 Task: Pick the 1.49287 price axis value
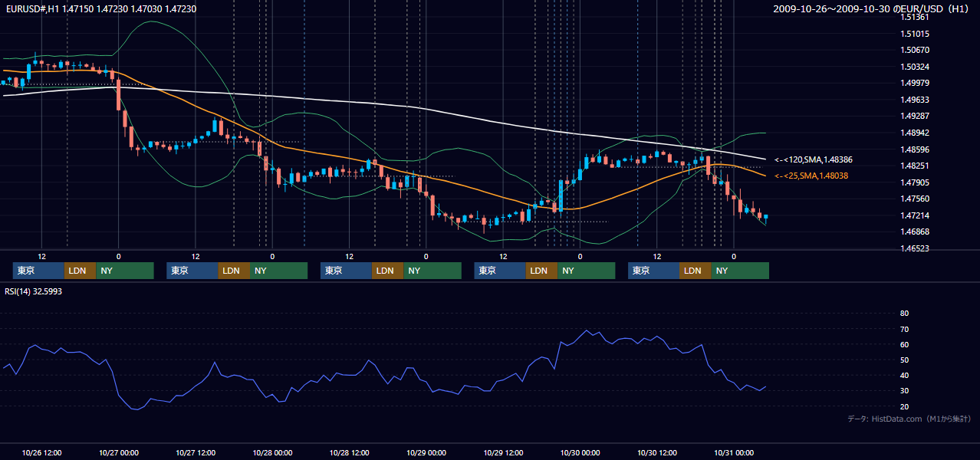915,117
